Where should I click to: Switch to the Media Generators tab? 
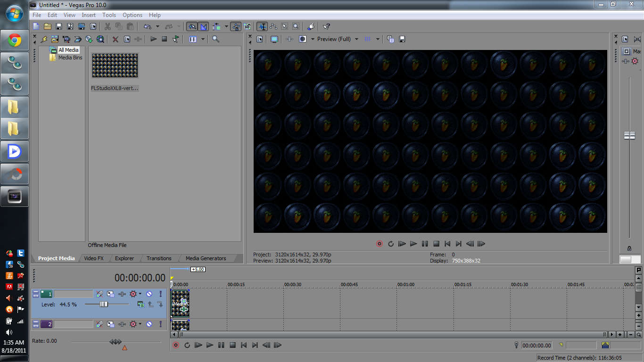pos(206,258)
